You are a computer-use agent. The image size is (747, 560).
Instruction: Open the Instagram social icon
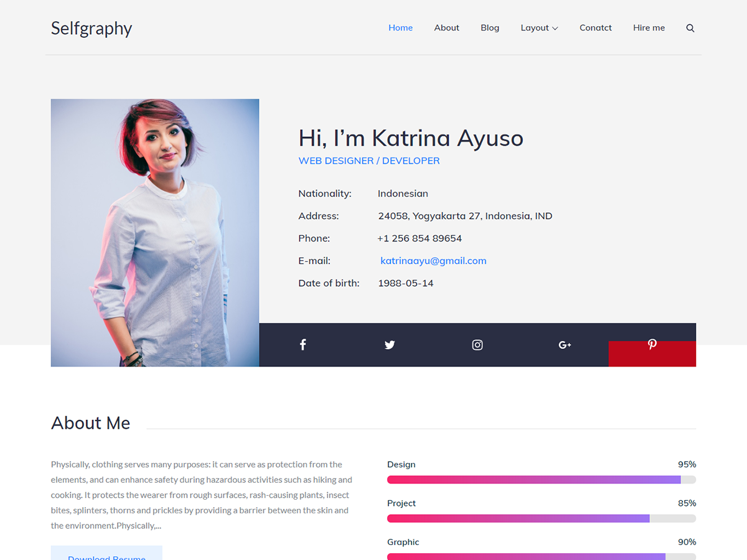[477, 344]
